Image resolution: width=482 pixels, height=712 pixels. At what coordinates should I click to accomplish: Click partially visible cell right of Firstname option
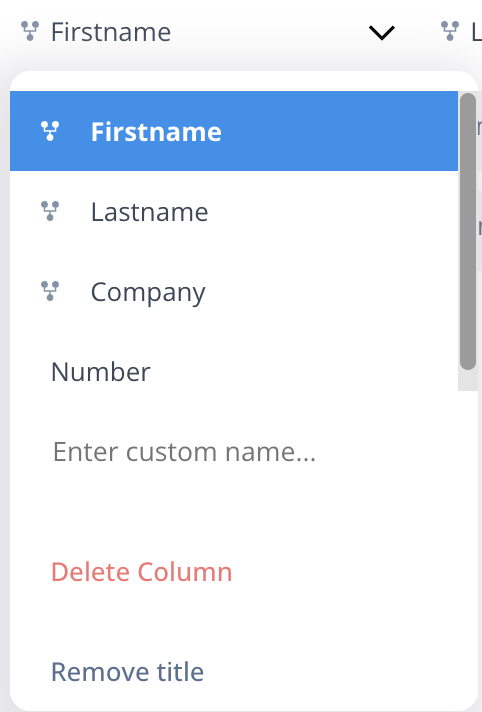479,131
